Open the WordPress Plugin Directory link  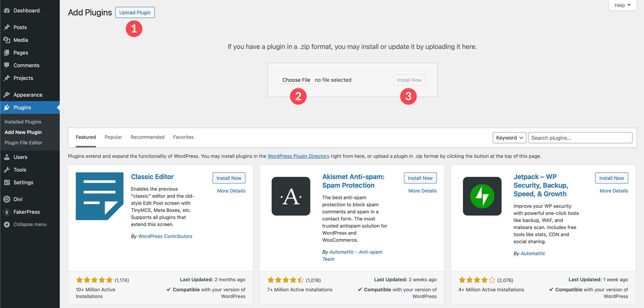[x=298, y=156]
